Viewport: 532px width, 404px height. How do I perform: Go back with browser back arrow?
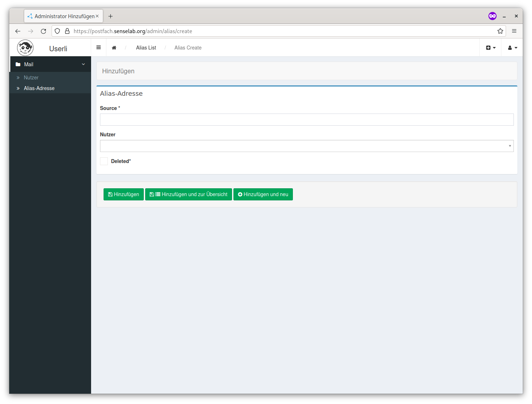tap(18, 31)
